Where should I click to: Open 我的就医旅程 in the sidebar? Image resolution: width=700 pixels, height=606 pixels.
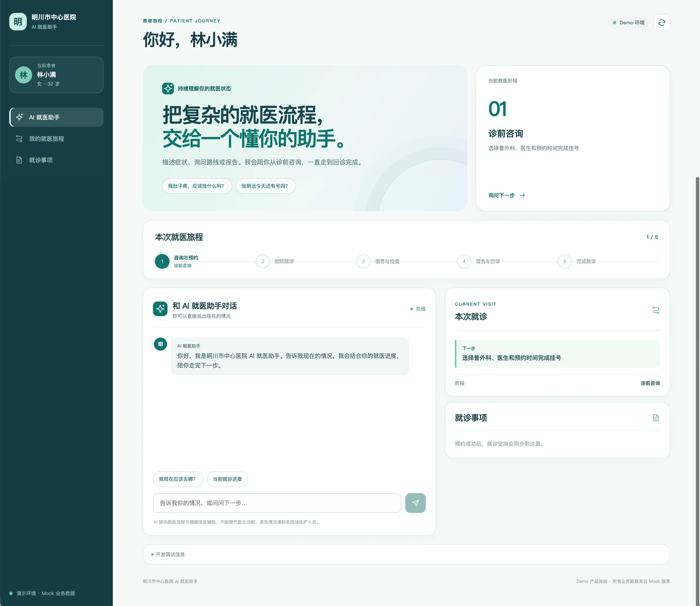56,139
